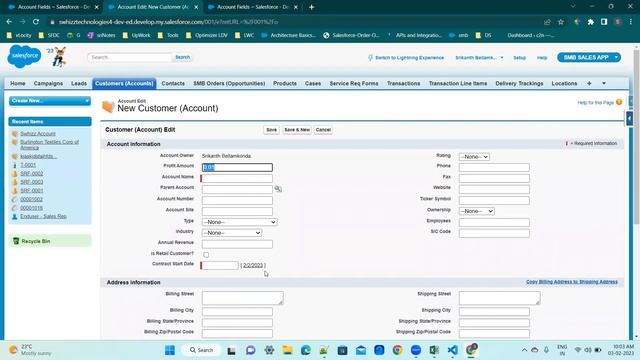Viewport: 640px width, 360px height.
Task: Collapse the right sidebar arrow handle
Action: [629, 119]
